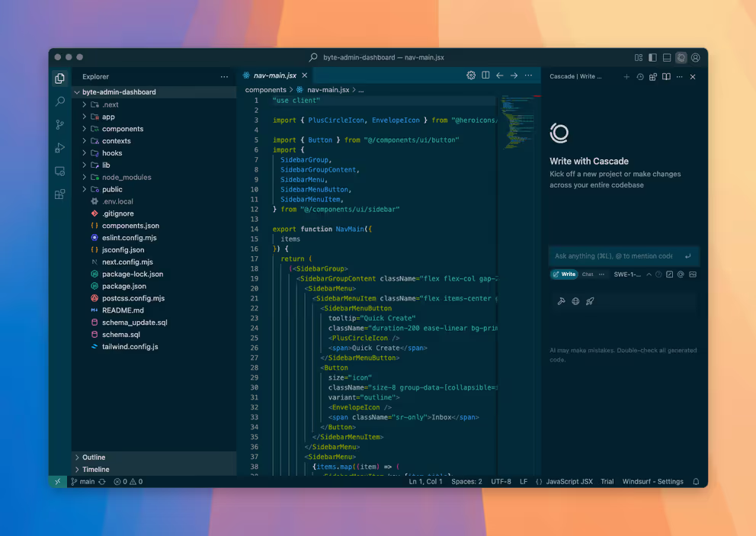Viewport: 756px width, 536px height.
Task: Toggle the primary sidebar visibility
Action: tap(652, 58)
